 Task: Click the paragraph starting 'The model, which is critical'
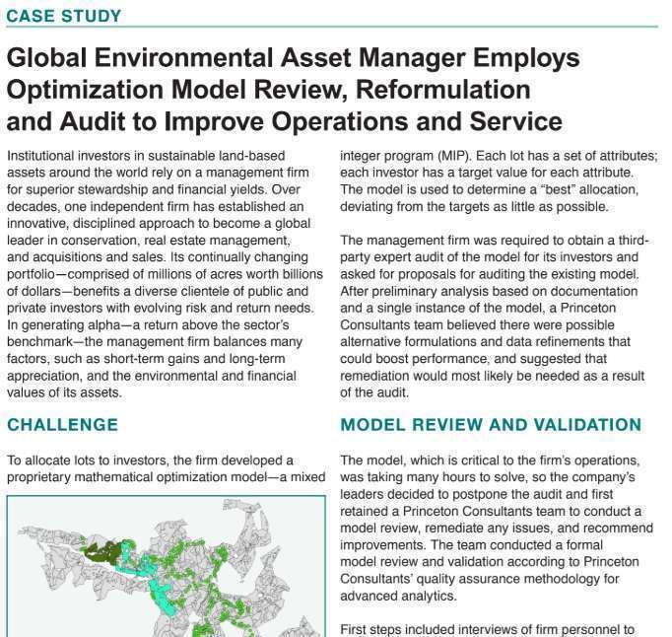(x=497, y=529)
